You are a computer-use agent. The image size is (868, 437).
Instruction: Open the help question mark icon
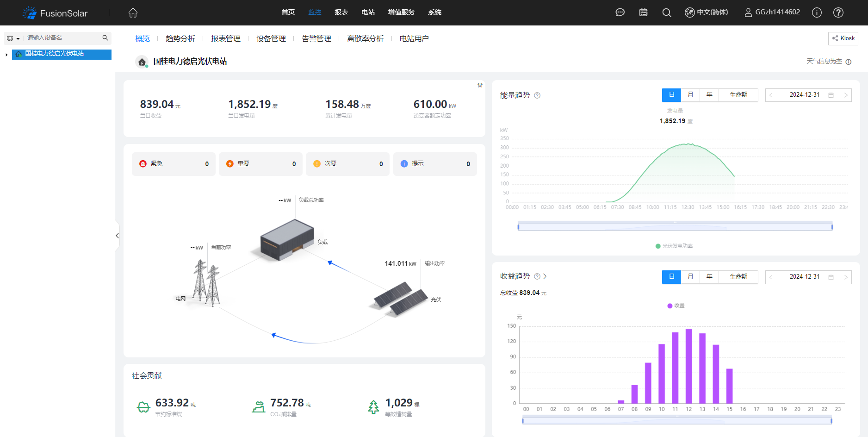[x=838, y=12]
